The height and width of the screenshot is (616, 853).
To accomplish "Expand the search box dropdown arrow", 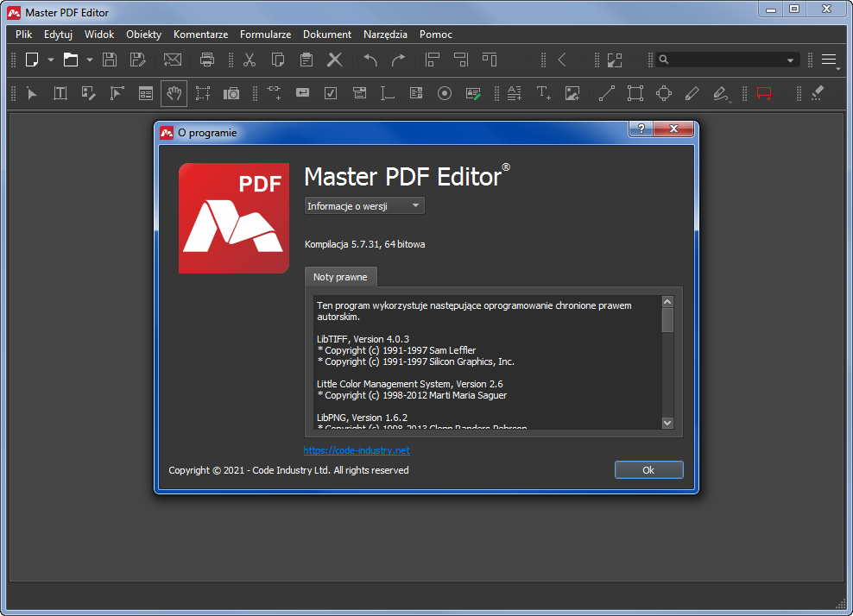I will (x=791, y=60).
